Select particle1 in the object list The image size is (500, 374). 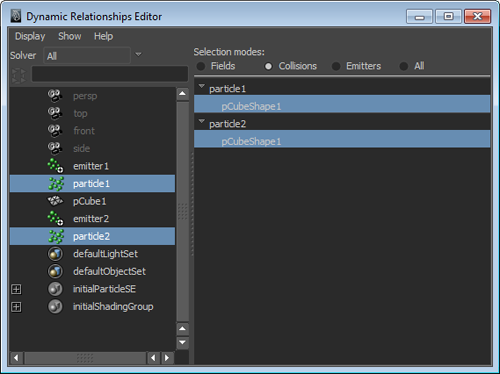(92, 183)
